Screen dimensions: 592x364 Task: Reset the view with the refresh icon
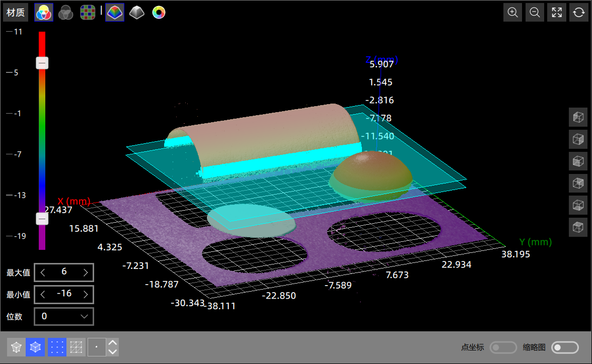click(x=579, y=13)
